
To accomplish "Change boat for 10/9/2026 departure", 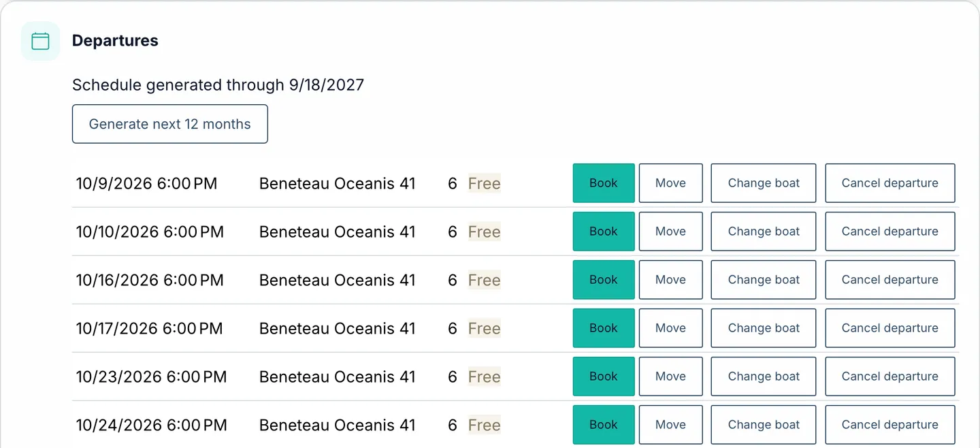I will point(764,183).
